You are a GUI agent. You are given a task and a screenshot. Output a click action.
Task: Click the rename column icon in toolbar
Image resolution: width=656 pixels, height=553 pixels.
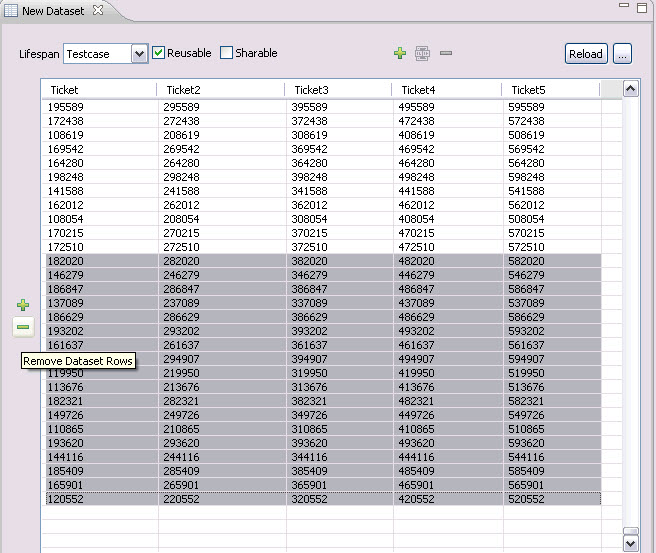pyautogui.click(x=422, y=54)
